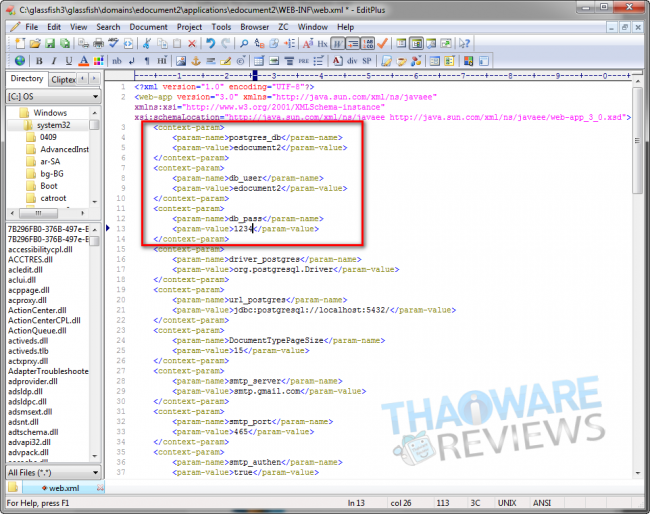
Task: Create a new document with New icon
Action: pos(20,43)
